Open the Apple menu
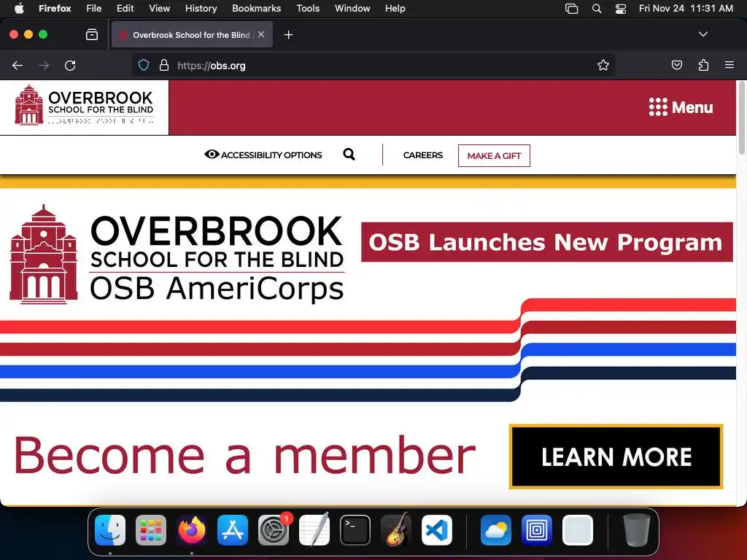The image size is (747, 560). tap(19, 8)
